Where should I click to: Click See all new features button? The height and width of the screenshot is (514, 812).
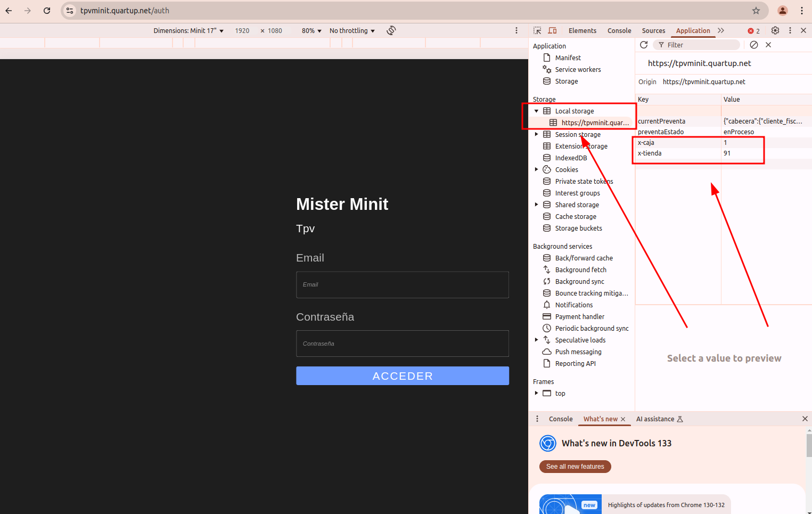[575, 467]
